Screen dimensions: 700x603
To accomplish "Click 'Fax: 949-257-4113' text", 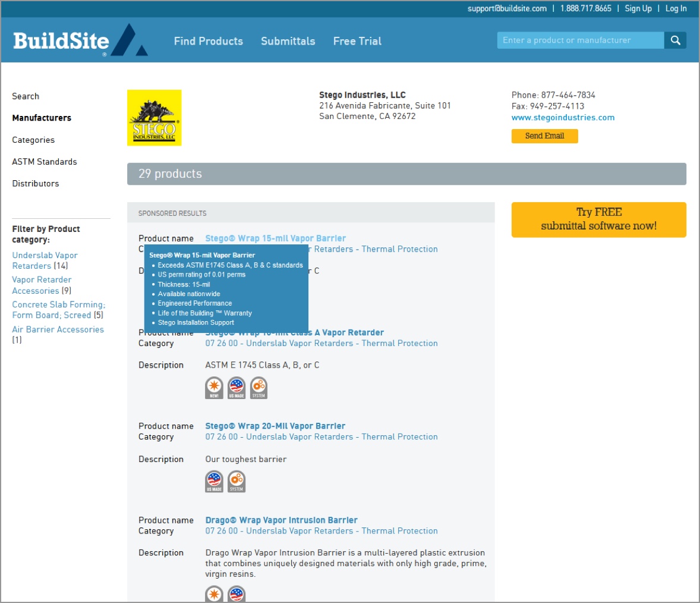I will coord(548,106).
